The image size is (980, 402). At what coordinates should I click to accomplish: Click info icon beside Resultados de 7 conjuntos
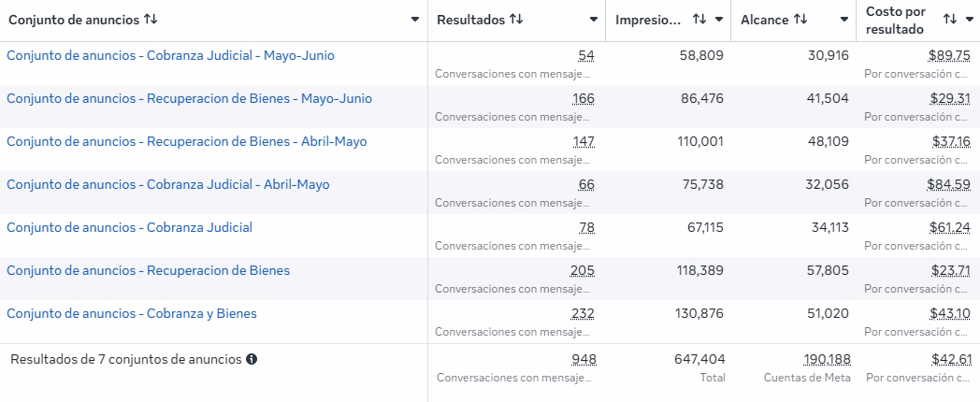point(252,360)
